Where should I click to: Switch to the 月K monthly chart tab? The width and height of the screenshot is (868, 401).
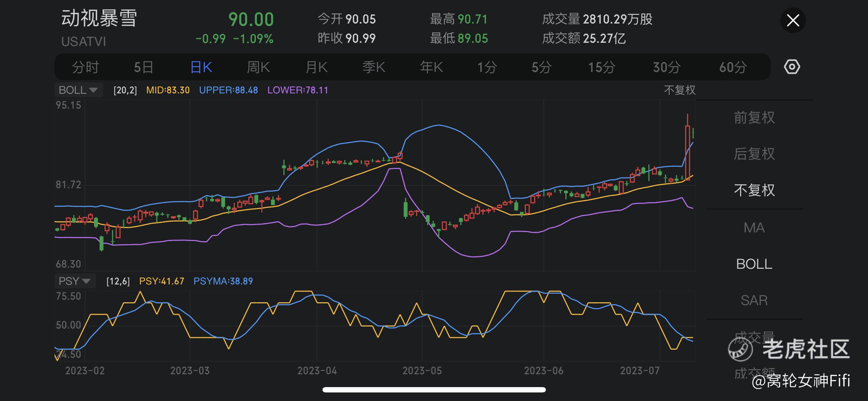(316, 67)
